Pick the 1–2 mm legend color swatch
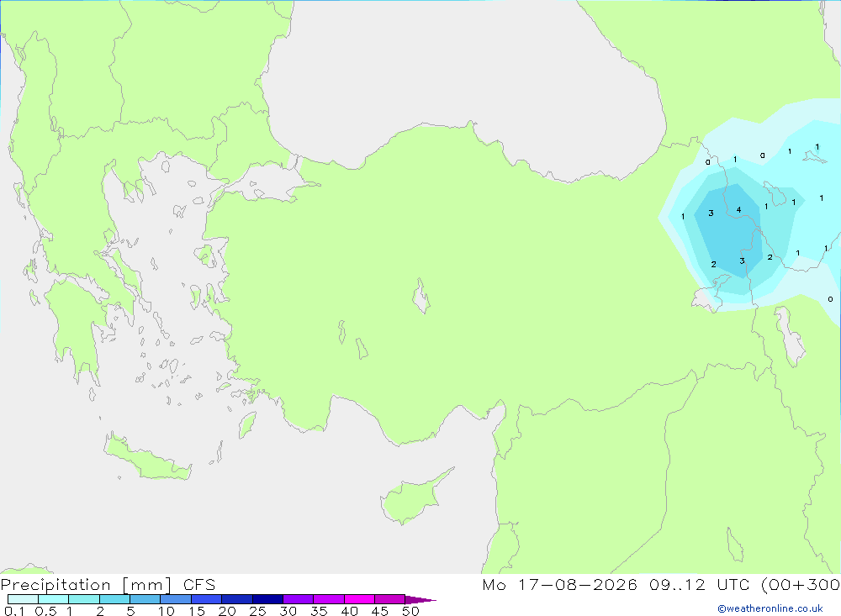841x616 pixels. 84,599
